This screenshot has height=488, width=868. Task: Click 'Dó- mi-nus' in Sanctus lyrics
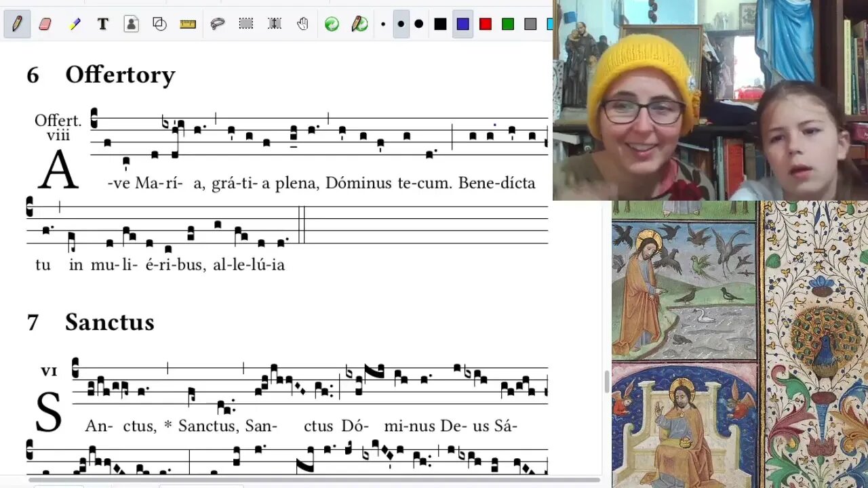(388, 426)
